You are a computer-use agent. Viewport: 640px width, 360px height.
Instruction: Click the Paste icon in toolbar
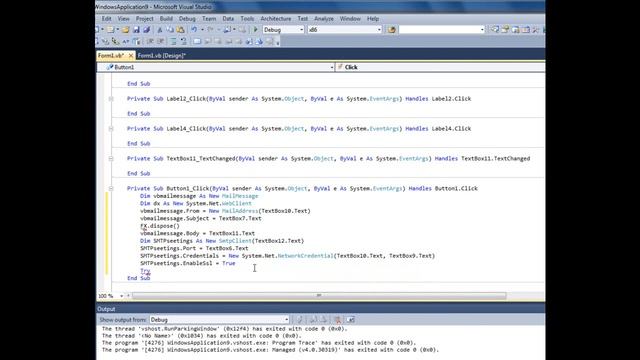(x=180, y=30)
